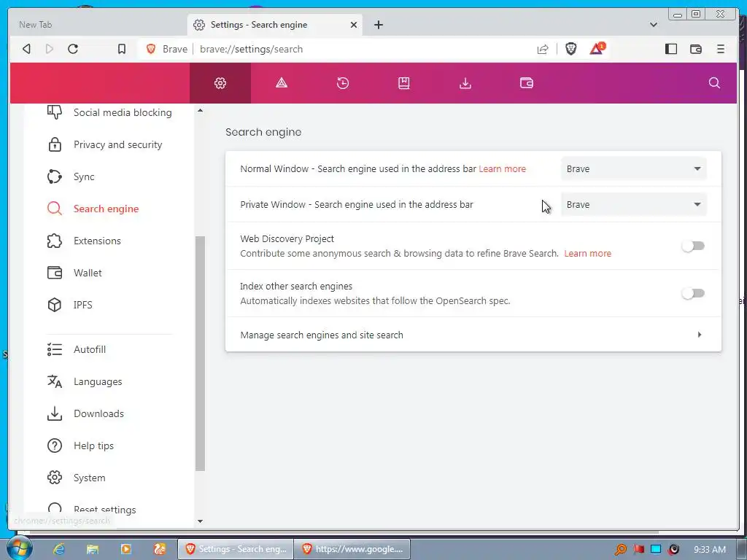This screenshot has height=560, width=747.
Task: Click Learn more for Web Discovery Project
Action: click(587, 253)
